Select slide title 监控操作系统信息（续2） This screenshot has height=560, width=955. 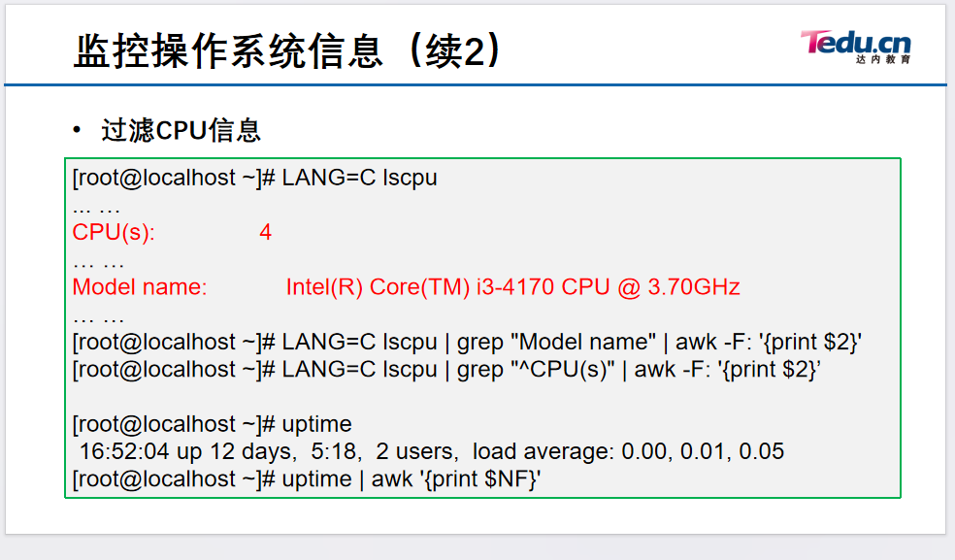[x=287, y=50]
